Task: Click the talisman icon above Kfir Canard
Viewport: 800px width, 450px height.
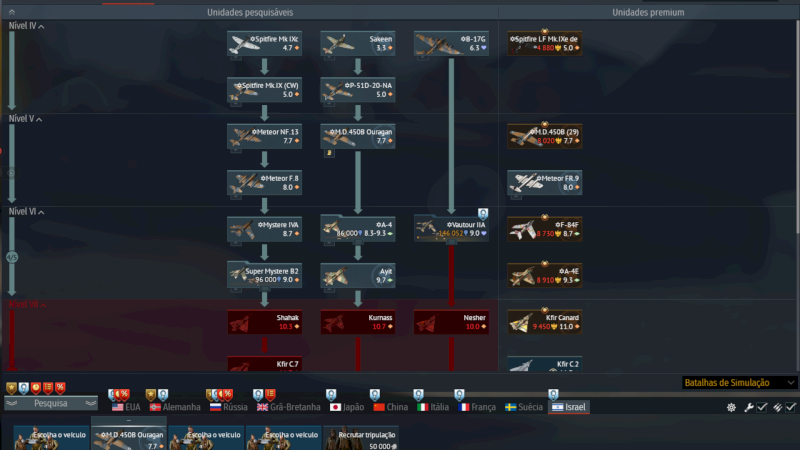Action: [544, 310]
